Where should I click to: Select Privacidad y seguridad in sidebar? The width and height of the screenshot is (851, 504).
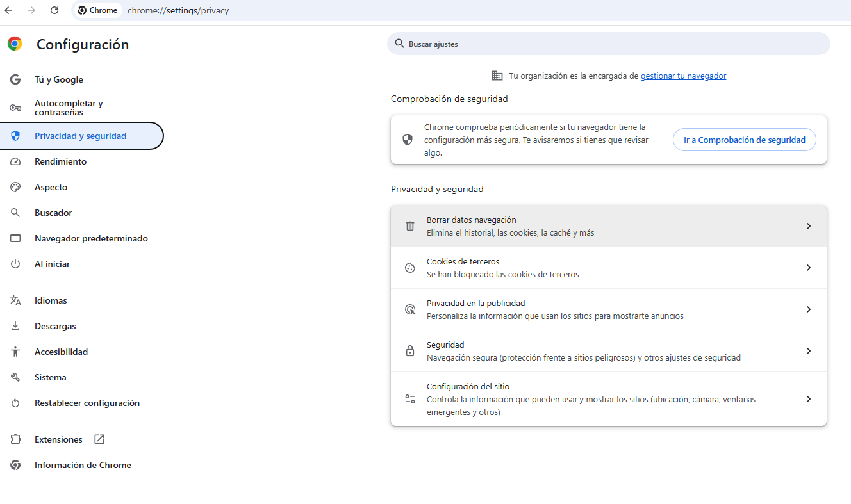point(82,136)
